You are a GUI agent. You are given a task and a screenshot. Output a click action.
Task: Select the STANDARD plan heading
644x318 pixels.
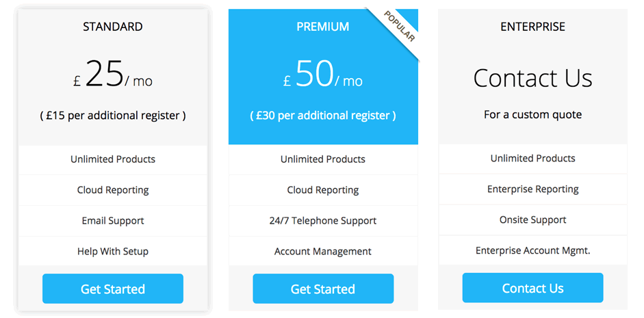(112, 27)
